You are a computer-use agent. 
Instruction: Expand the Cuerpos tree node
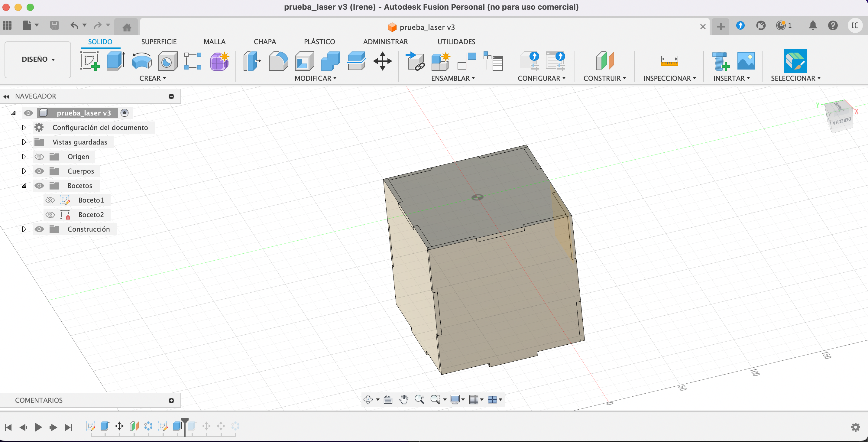pyautogui.click(x=24, y=171)
